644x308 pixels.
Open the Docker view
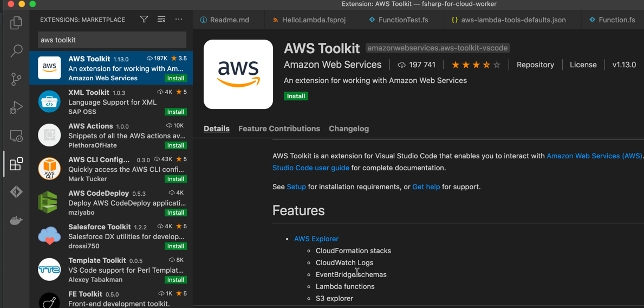(16, 221)
